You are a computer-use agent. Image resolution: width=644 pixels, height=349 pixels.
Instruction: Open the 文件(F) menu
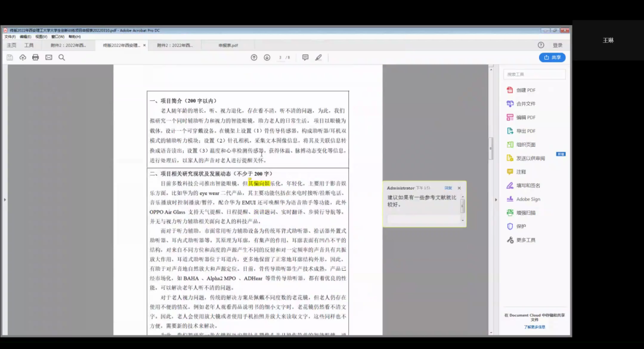(10, 36)
